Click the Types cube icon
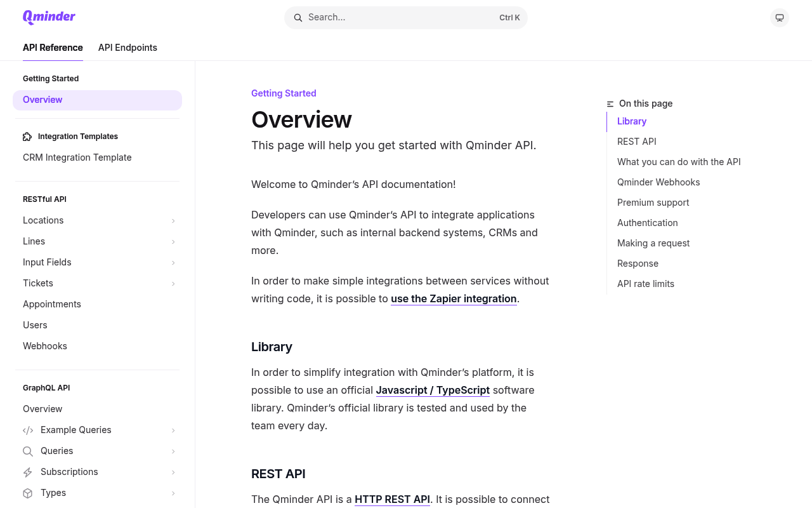The image size is (812, 508). [x=28, y=493]
